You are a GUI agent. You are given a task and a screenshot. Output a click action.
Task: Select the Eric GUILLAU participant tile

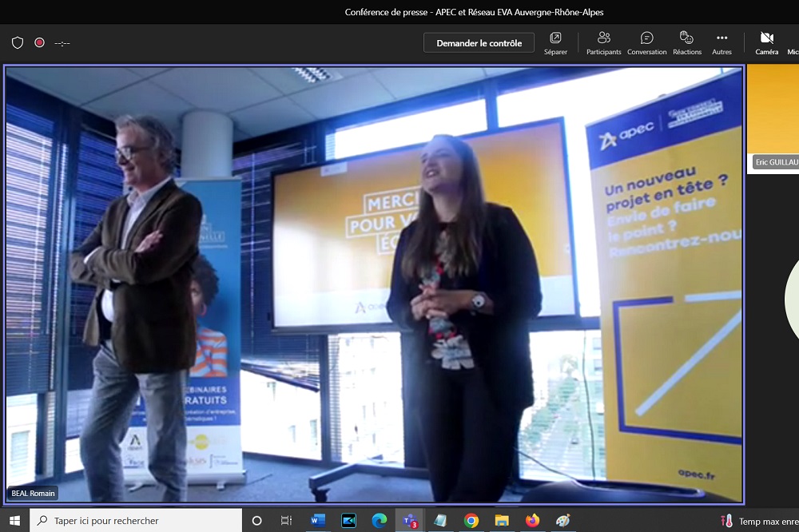[773, 119]
